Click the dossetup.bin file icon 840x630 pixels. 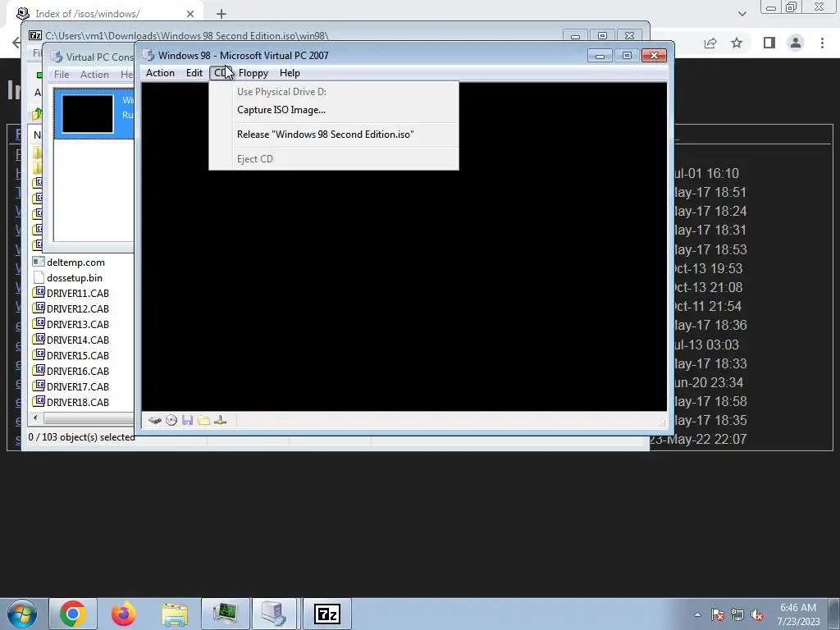click(38, 277)
